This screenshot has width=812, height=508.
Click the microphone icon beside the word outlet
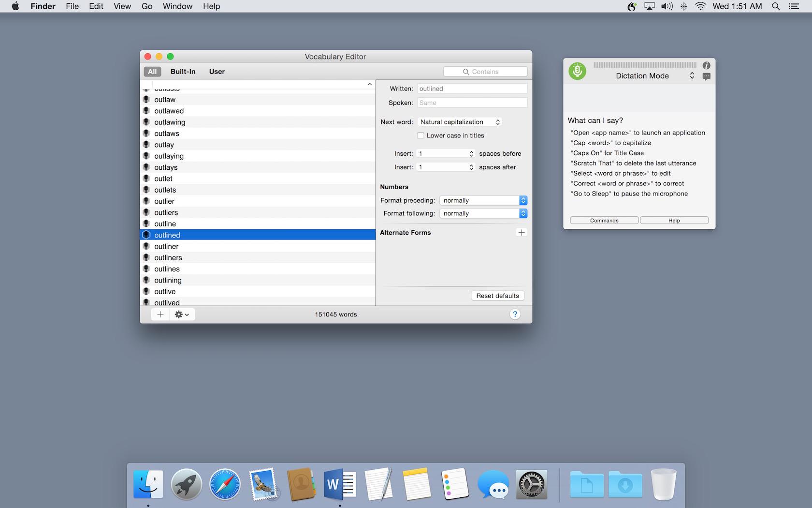(x=146, y=179)
